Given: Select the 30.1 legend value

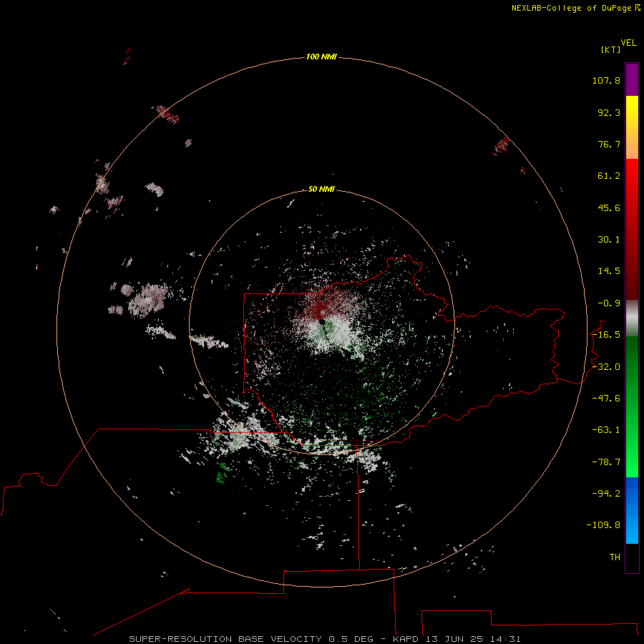Looking at the screenshot, I should (x=609, y=240).
